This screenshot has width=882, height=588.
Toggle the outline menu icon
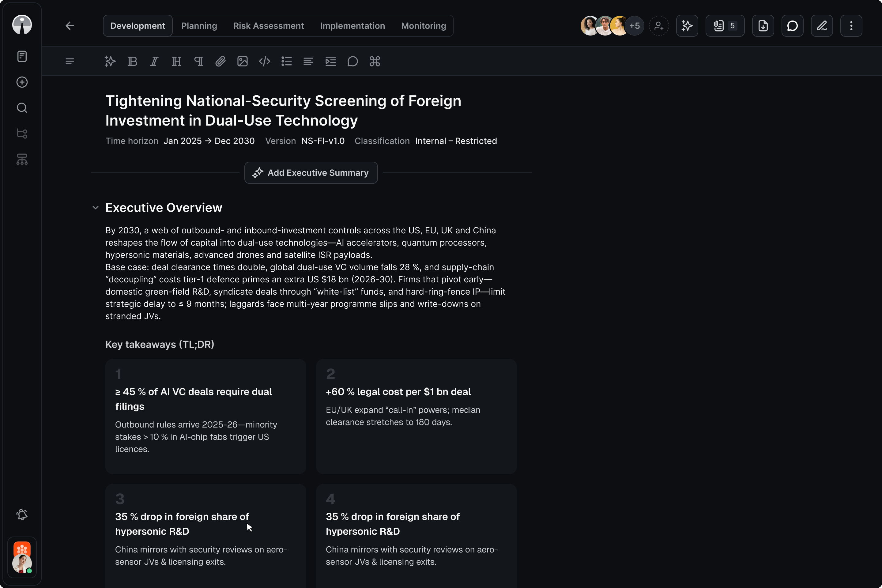70,61
